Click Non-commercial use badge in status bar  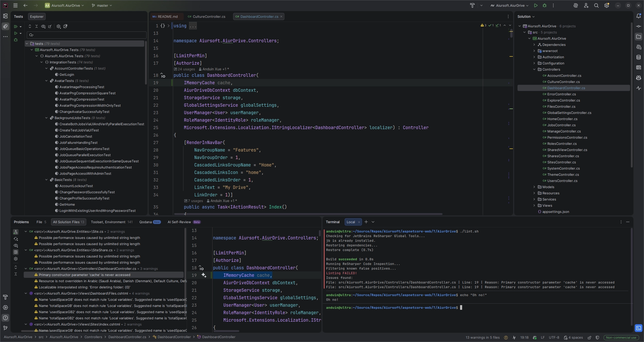pos(621,338)
